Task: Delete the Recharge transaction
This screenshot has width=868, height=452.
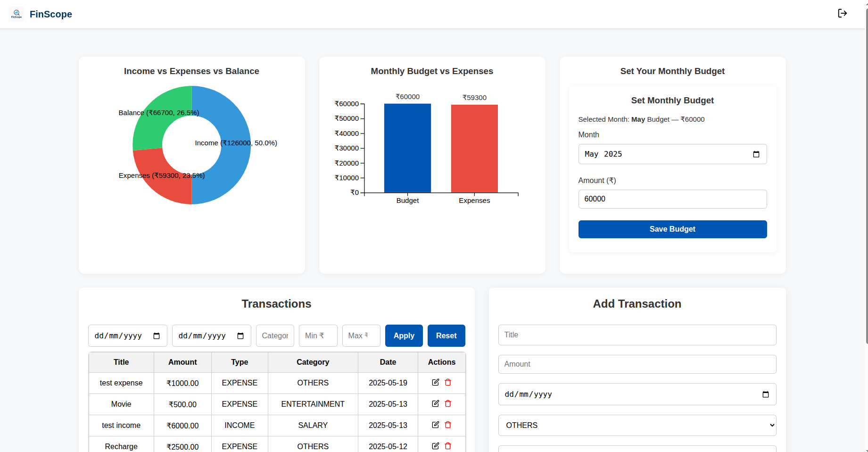Action: pyautogui.click(x=448, y=446)
